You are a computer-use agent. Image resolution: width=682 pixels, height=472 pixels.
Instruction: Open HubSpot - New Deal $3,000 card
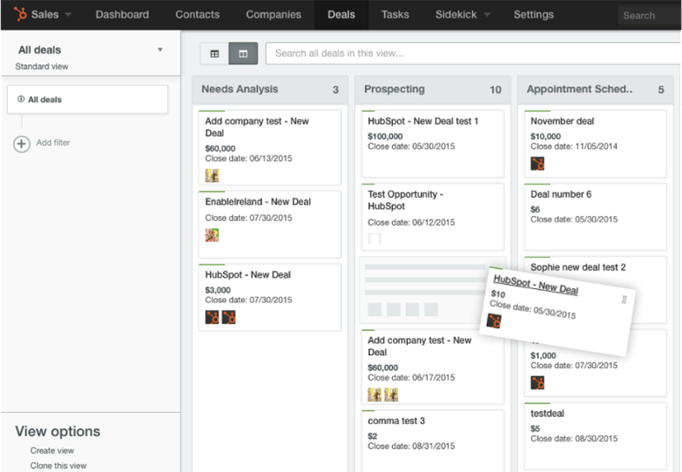[248, 275]
